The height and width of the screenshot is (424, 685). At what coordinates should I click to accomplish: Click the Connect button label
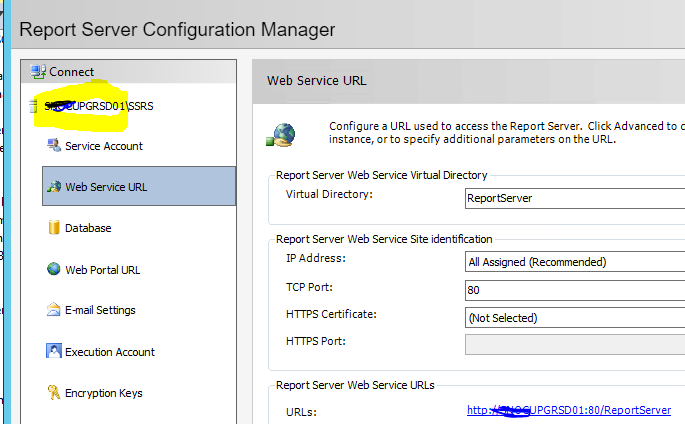point(72,72)
